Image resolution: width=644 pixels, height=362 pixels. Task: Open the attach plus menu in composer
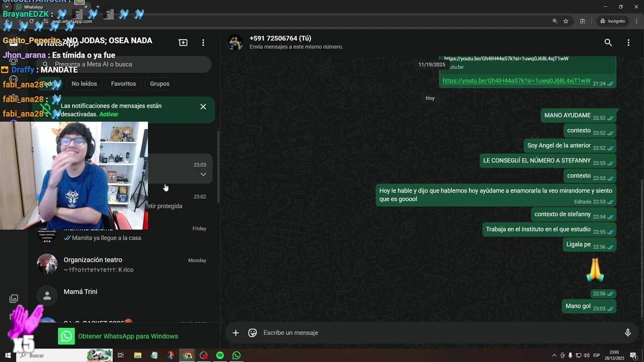[235, 333]
